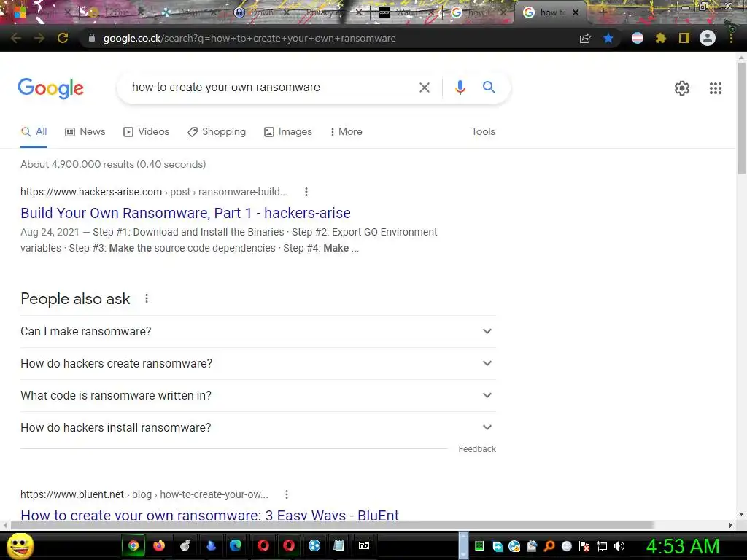
Task: Click the Feedback link
Action: pos(477,449)
